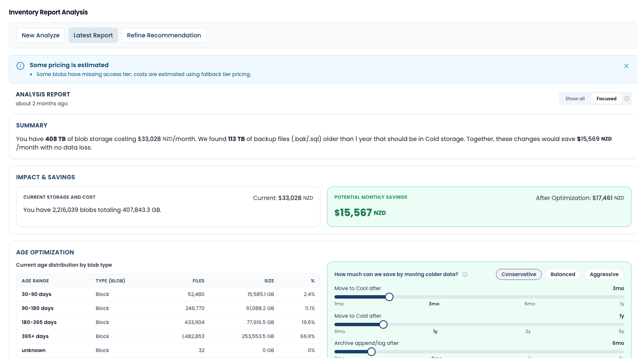The height and width of the screenshot is (364, 637).
Task: Click the potential savings amount $15,567
Action: click(353, 212)
